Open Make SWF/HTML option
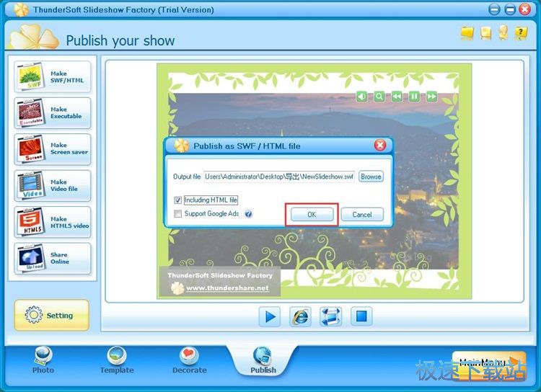Viewport: 541px width, 392px height. click(x=53, y=76)
